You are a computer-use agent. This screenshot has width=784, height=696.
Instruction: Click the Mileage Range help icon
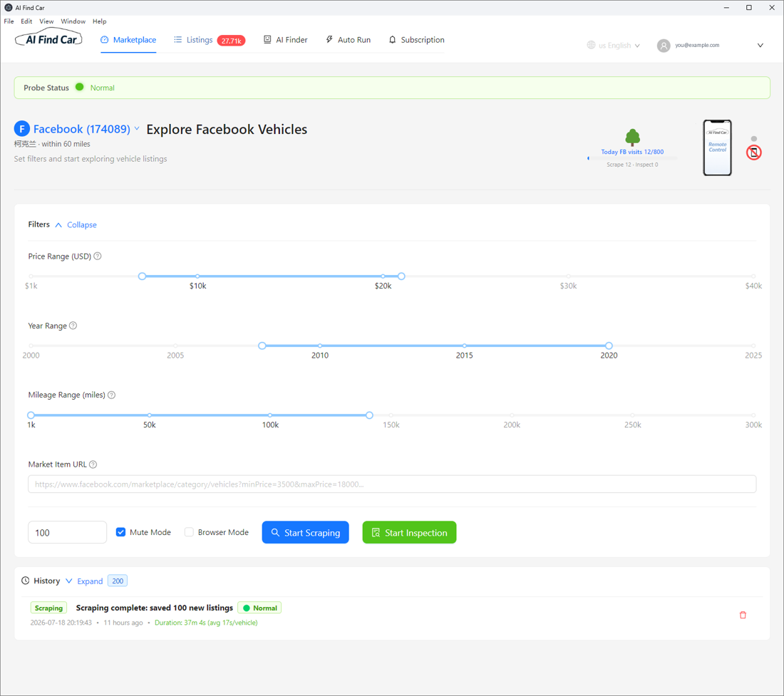click(x=111, y=395)
